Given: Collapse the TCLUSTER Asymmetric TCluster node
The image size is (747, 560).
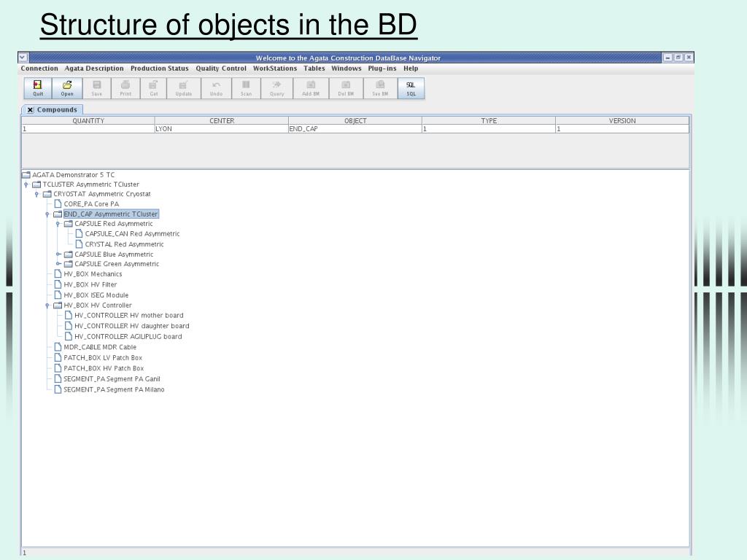Looking at the screenshot, I should [26, 184].
